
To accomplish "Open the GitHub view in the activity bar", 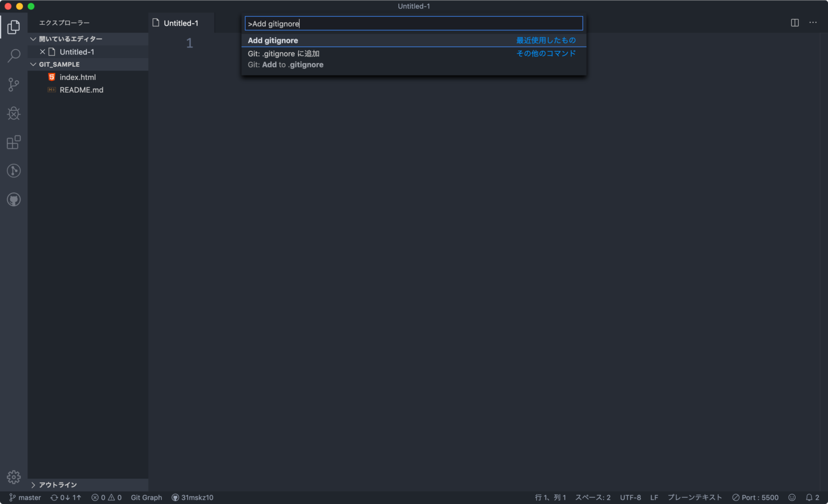I will point(13,199).
